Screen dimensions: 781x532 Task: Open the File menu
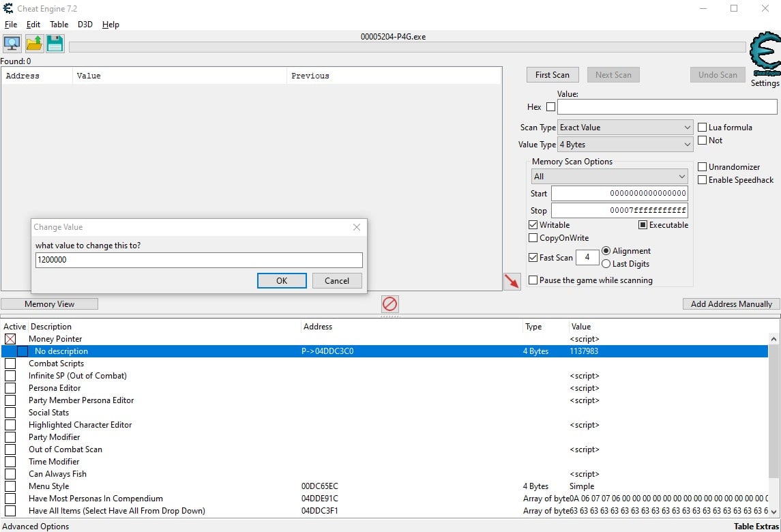tap(10, 25)
